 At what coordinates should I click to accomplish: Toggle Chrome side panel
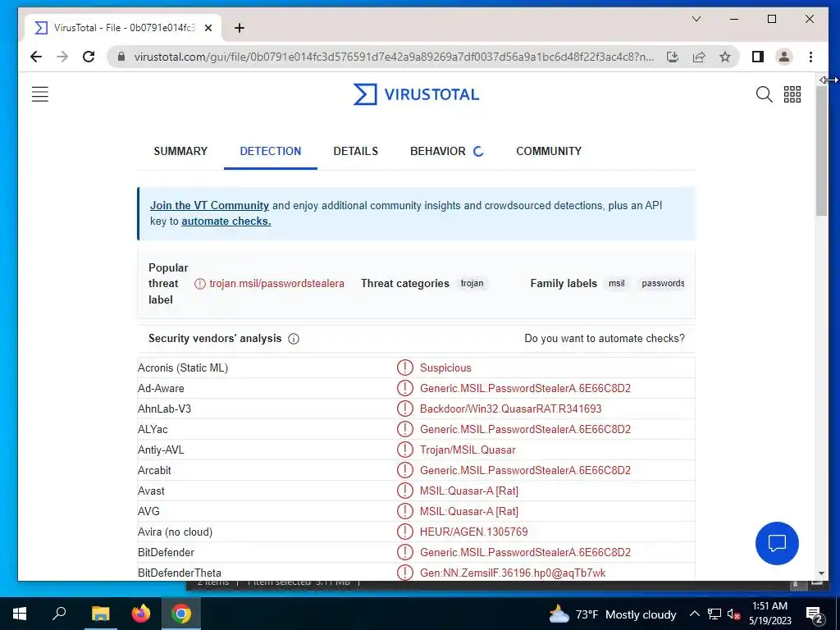[757, 57]
